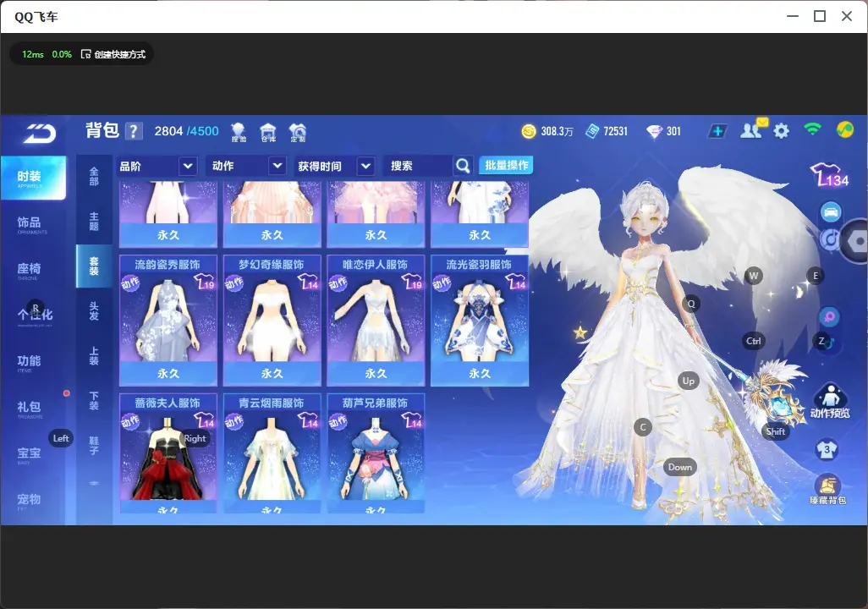The image size is (868, 609).
Task: Click the blue car display icon
Action: click(831, 212)
